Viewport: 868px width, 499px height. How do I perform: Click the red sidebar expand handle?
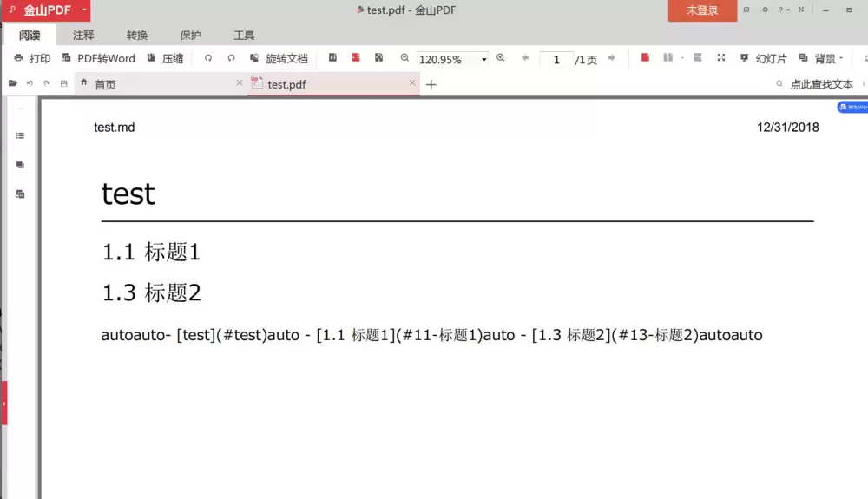[3, 404]
